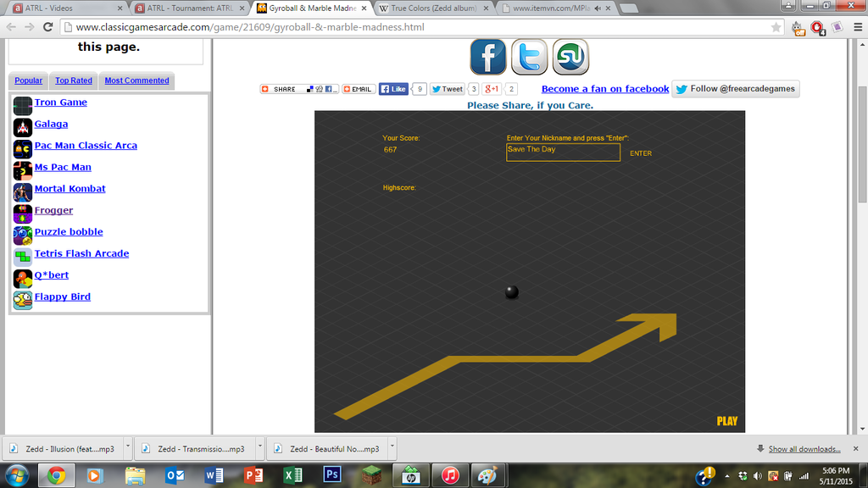Image resolution: width=868 pixels, height=488 pixels.
Task: Bookmark page with the star icon
Action: point(776,27)
